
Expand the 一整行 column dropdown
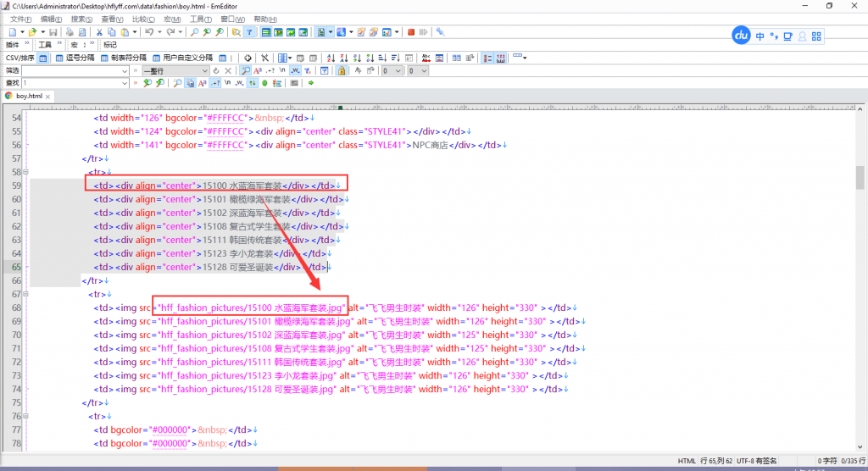point(204,70)
